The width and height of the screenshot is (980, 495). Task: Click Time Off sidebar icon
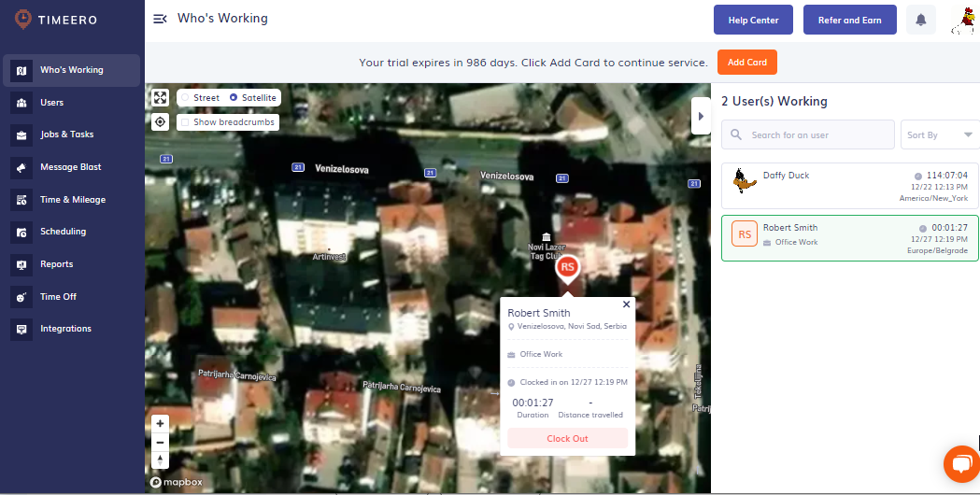point(21,297)
